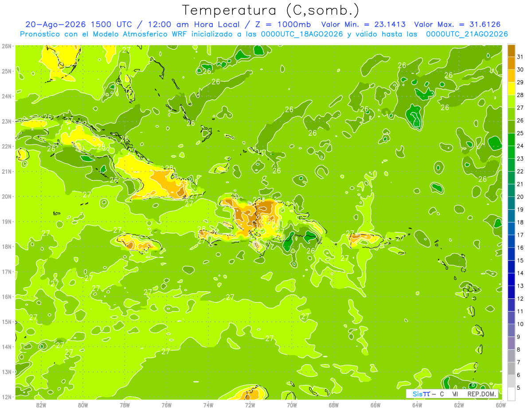Select the purple color bar segment between 9 and 10

pyautogui.click(x=511, y=330)
